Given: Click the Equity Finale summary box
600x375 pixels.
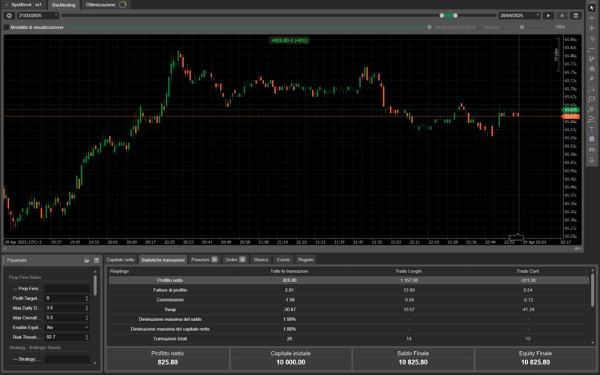Looking at the screenshot, I should (x=535, y=359).
